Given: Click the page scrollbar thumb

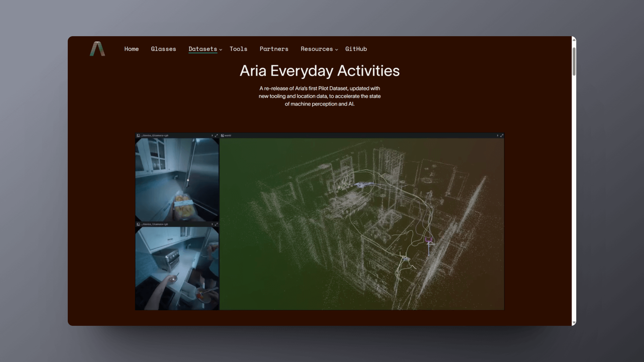Looking at the screenshot, I should click(x=574, y=61).
